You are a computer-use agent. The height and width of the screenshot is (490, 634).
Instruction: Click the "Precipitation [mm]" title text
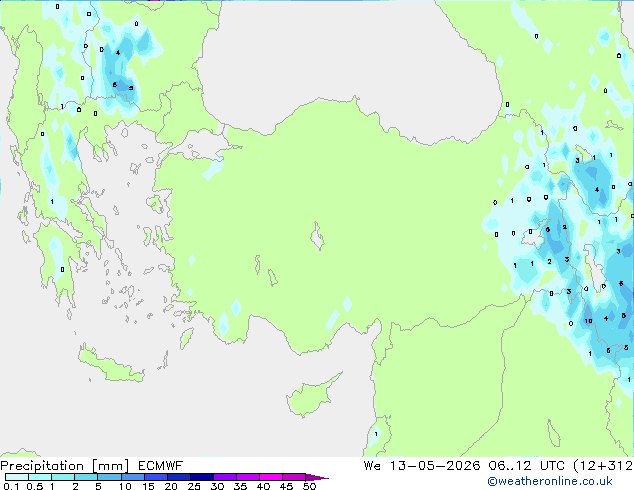(65, 466)
